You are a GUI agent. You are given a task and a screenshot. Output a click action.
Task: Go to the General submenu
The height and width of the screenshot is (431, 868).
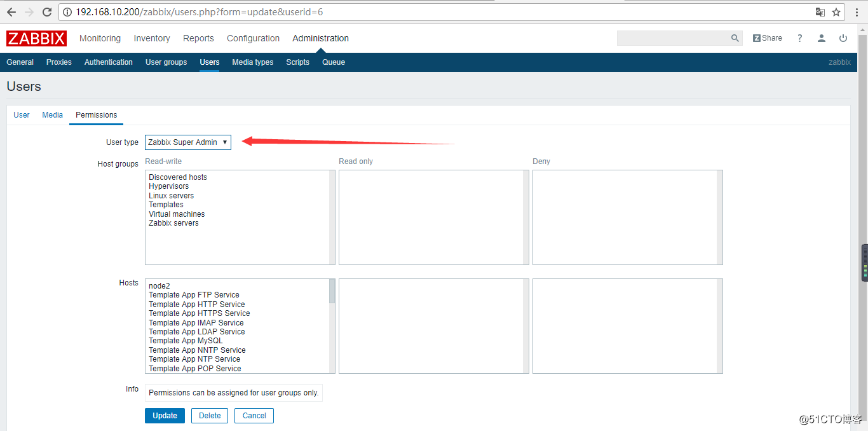pos(20,62)
